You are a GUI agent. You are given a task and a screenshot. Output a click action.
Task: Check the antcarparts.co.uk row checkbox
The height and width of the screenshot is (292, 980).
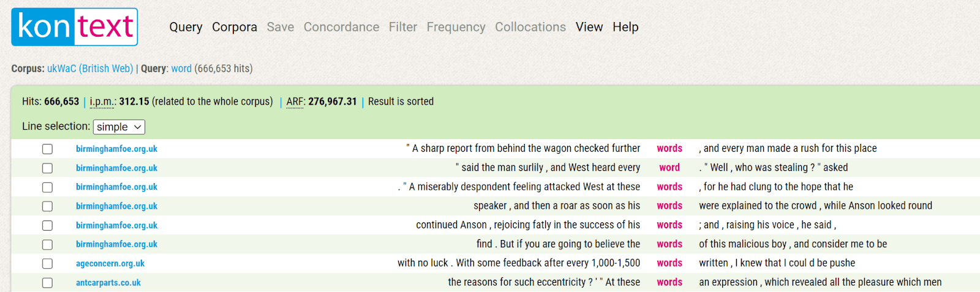[47, 283]
